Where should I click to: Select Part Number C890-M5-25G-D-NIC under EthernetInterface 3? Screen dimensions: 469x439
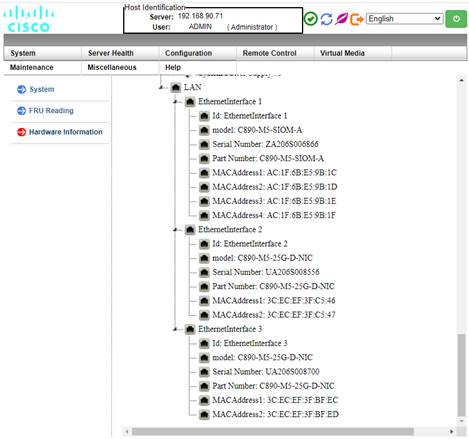coord(273,386)
